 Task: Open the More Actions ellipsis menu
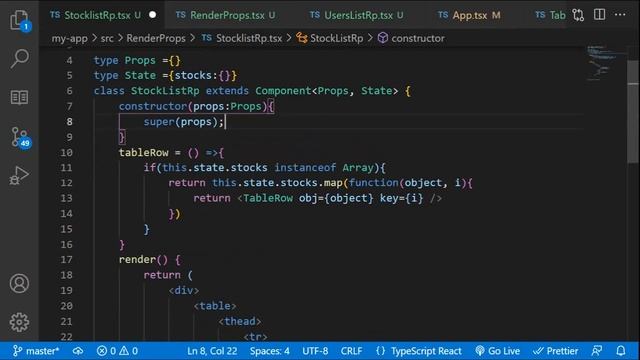[620, 15]
